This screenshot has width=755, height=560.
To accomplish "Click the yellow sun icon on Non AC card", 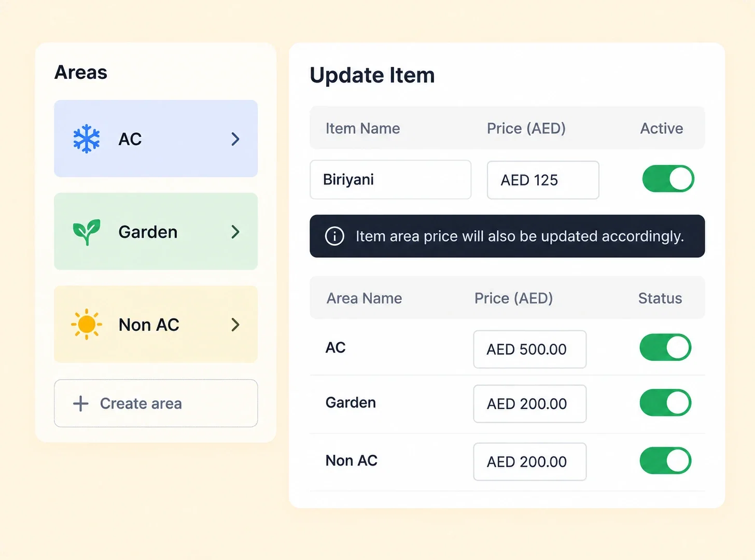I will pos(87,325).
